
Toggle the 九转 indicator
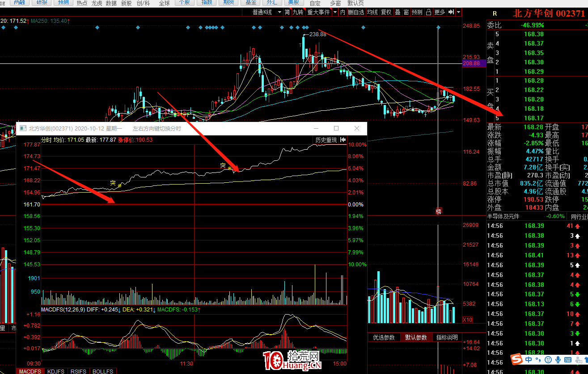[x=298, y=12]
